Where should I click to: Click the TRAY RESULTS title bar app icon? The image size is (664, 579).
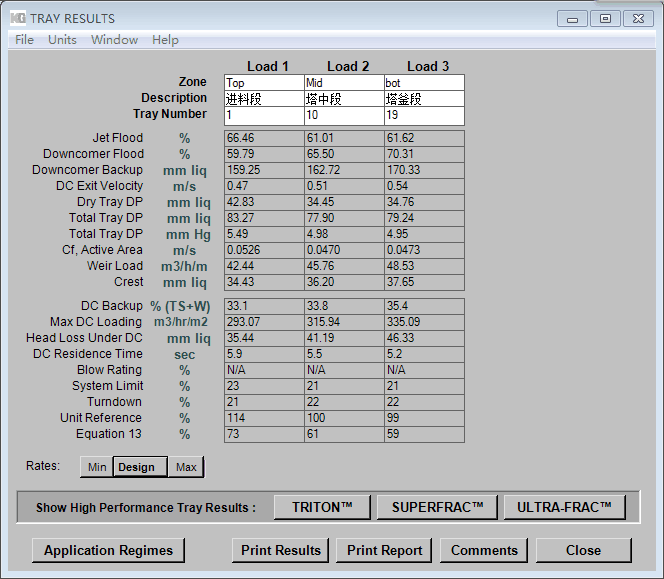pyautogui.click(x=18, y=18)
